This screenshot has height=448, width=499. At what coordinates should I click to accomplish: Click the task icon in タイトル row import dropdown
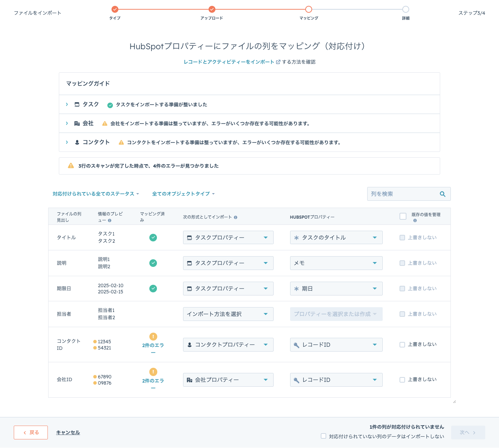click(189, 238)
